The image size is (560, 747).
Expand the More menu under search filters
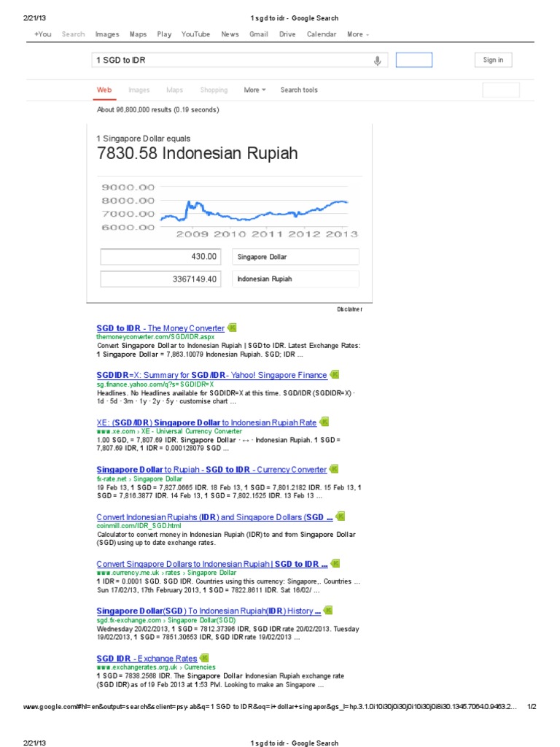pyautogui.click(x=254, y=90)
